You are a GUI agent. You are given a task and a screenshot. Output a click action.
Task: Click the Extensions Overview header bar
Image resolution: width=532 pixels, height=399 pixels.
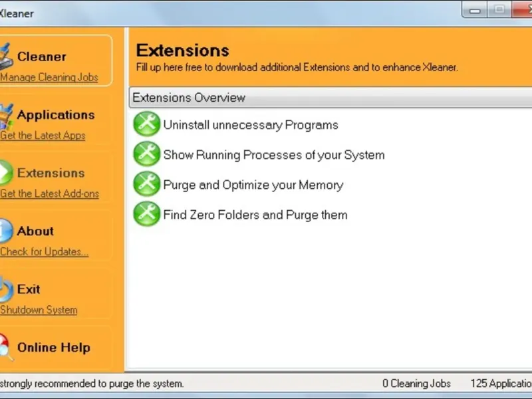tap(331, 98)
